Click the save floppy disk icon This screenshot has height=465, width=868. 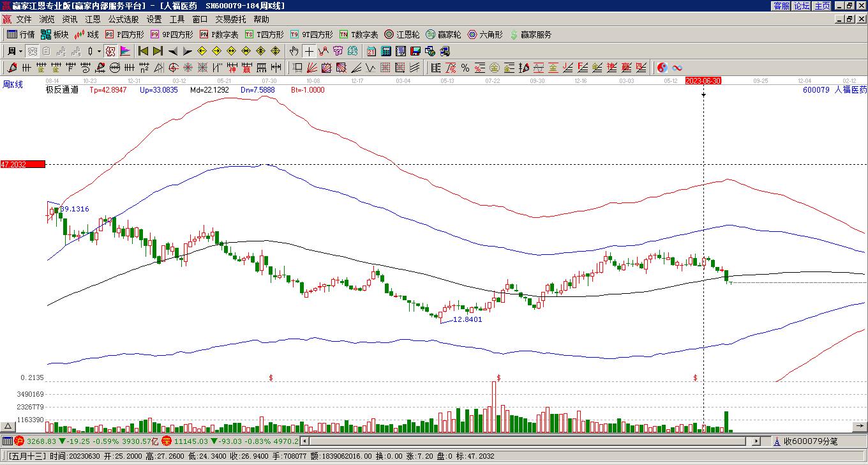tap(415, 51)
